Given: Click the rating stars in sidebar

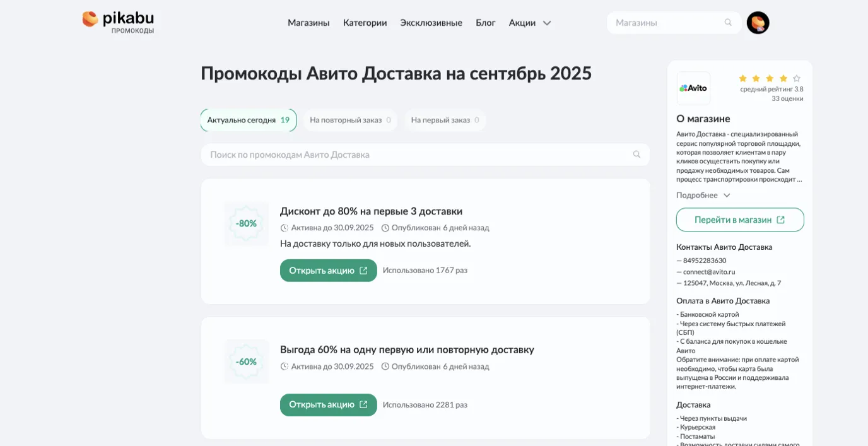Looking at the screenshot, I should click(x=770, y=78).
